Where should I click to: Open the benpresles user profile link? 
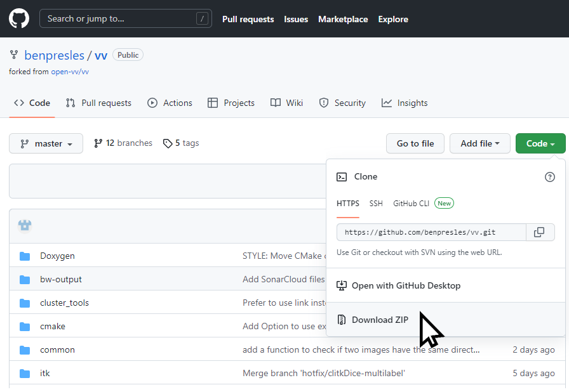click(x=55, y=55)
